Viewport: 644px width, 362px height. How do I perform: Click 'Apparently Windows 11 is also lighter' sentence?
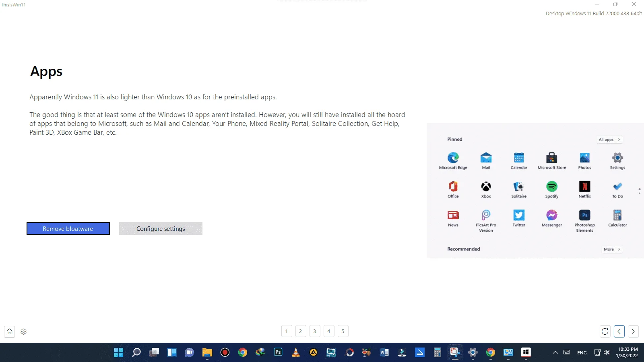153,97
